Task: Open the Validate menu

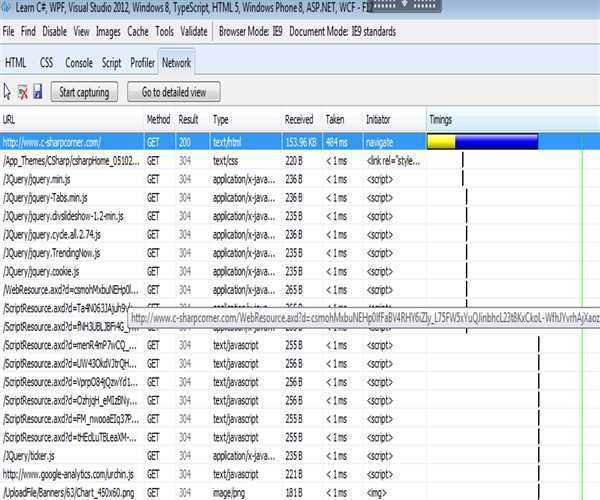Action: [x=194, y=31]
